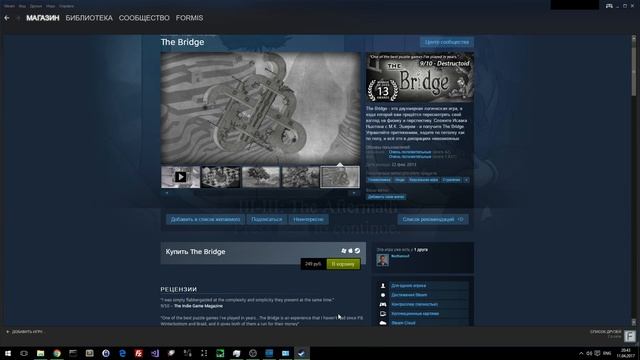Image resolution: width=640 pixels, height=360 pixels.
Task: Click the plus icon by Добавить игру
Action: pyautogui.click(x=7, y=332)
